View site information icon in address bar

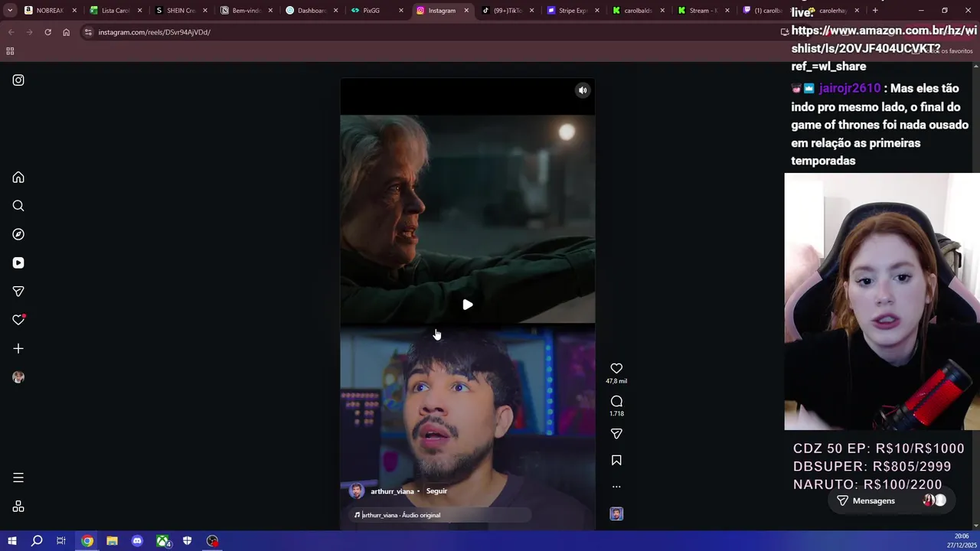click(88, 32)
